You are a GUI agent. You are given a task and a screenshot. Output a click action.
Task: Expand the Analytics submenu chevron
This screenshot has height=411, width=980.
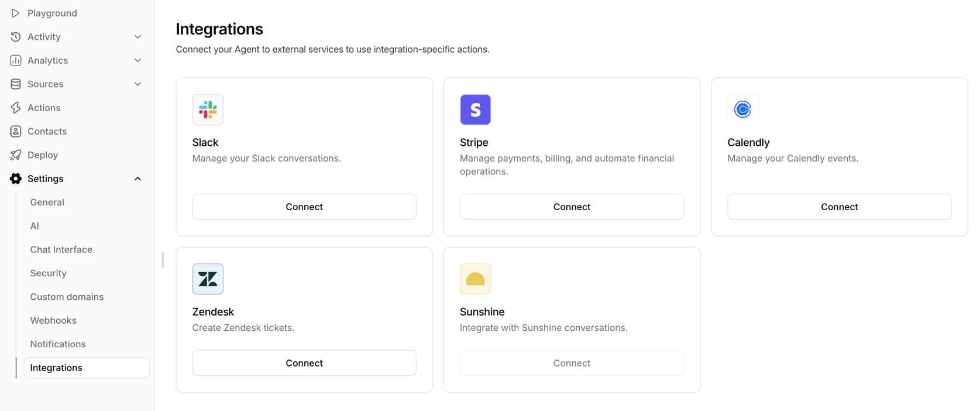[x=138, y=60]
